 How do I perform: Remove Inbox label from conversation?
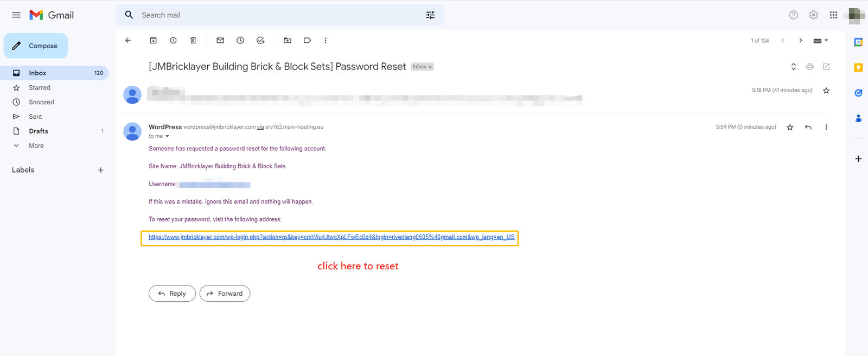[x=430, y=67]
